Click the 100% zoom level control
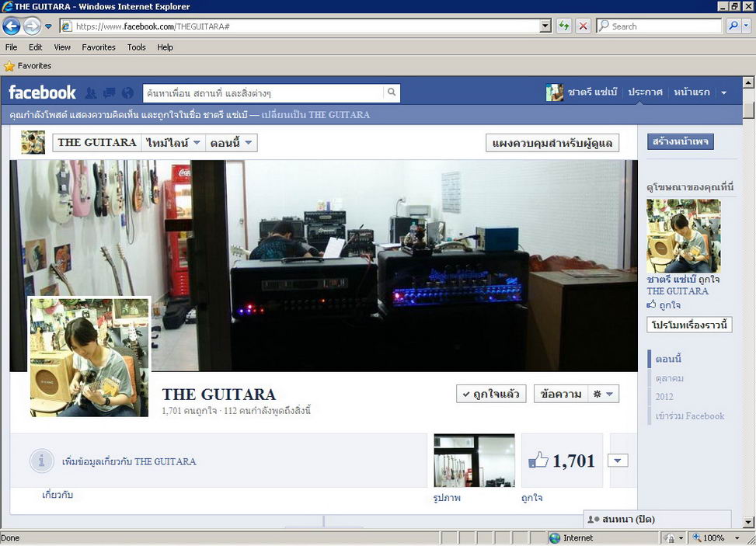This screenshot has width=756, height=546. coord(712,537)
